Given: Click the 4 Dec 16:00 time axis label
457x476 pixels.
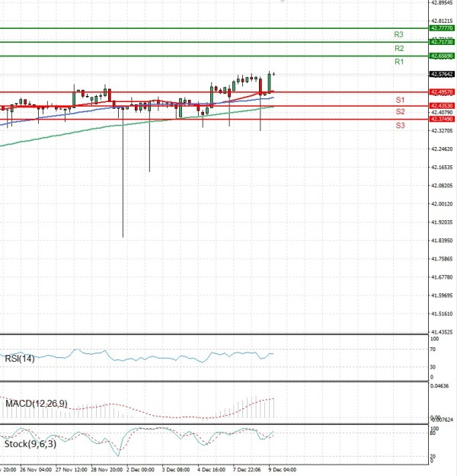Looking at the screenshot, I should [211, 470].
